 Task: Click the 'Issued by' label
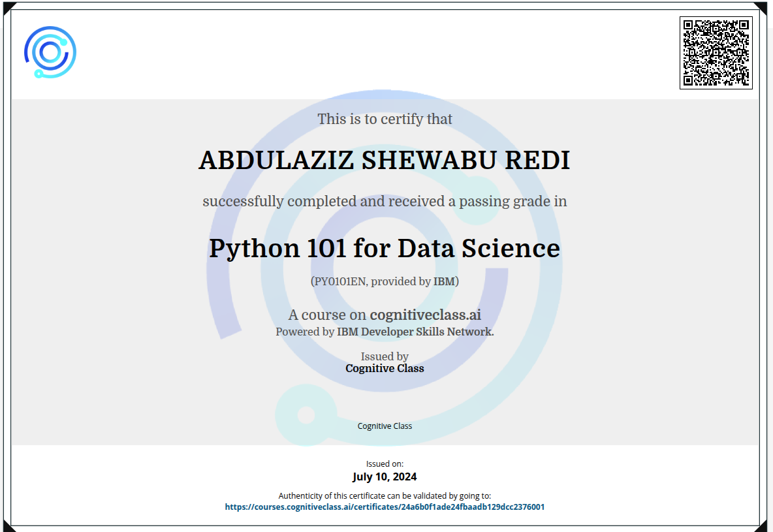coord(385,356)
